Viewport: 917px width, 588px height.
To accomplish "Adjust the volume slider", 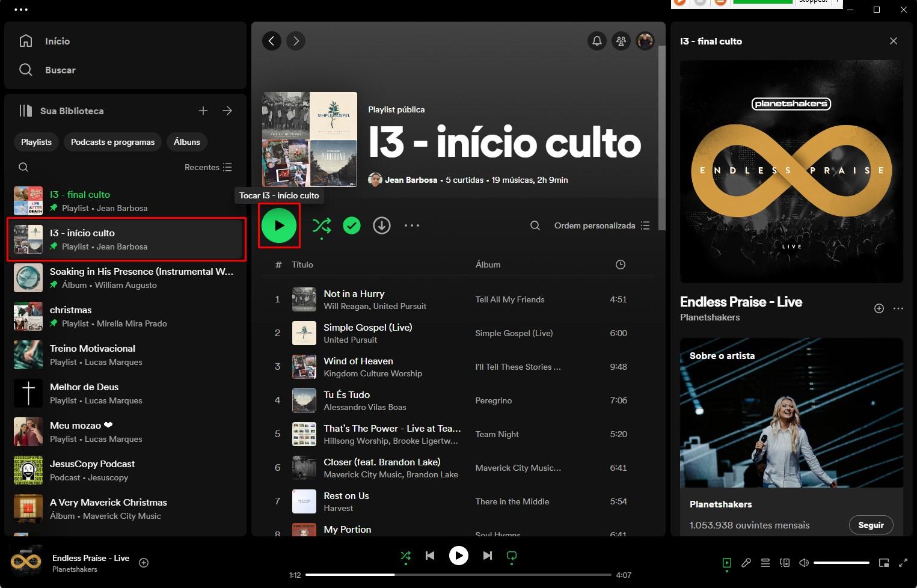I will click(x=841, y=563).
